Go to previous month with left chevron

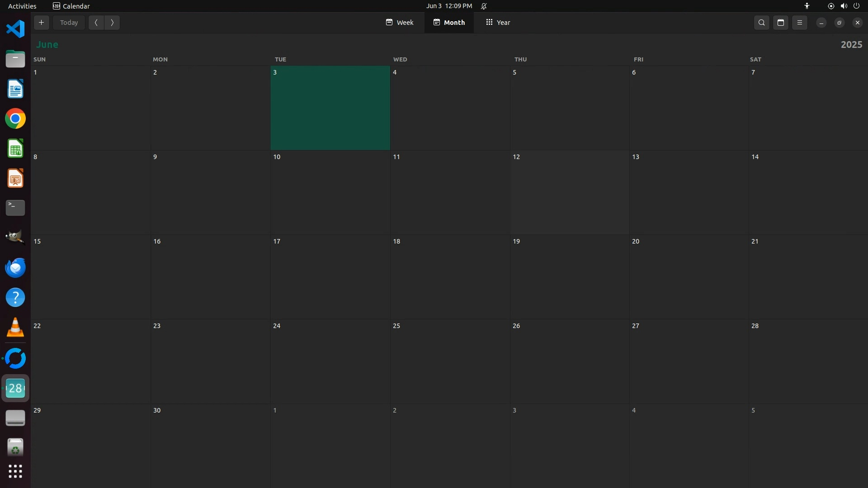[x=96, y=23]
